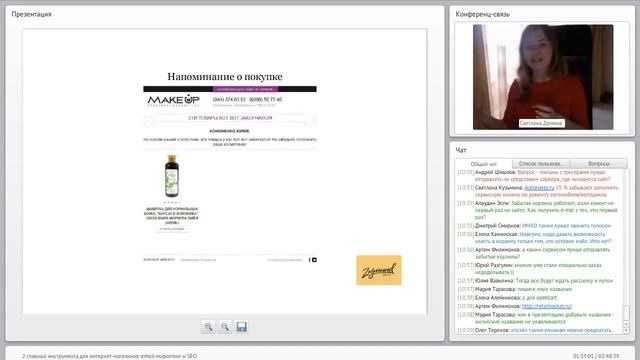This screenshot has width=640, height=360.
Task: Click Елена Алейникова's chat message
Action: 508,298
